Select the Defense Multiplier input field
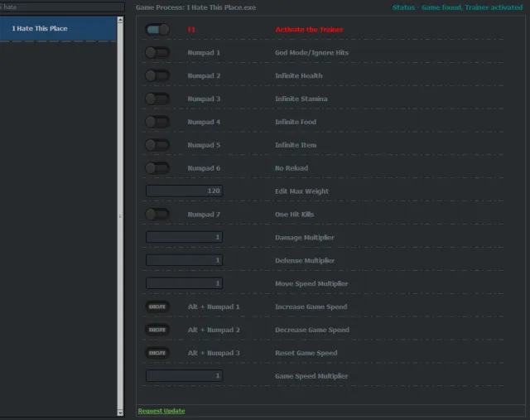 (184, 261)
